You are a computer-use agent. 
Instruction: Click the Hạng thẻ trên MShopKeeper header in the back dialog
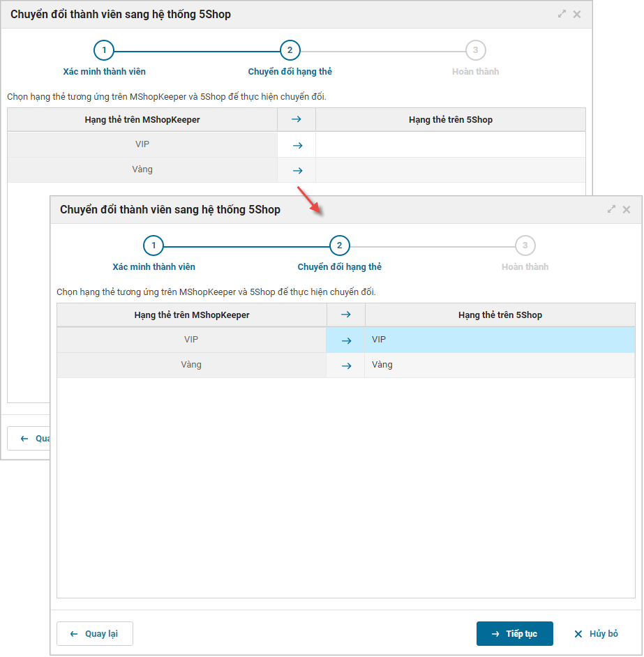pos(142,120)
